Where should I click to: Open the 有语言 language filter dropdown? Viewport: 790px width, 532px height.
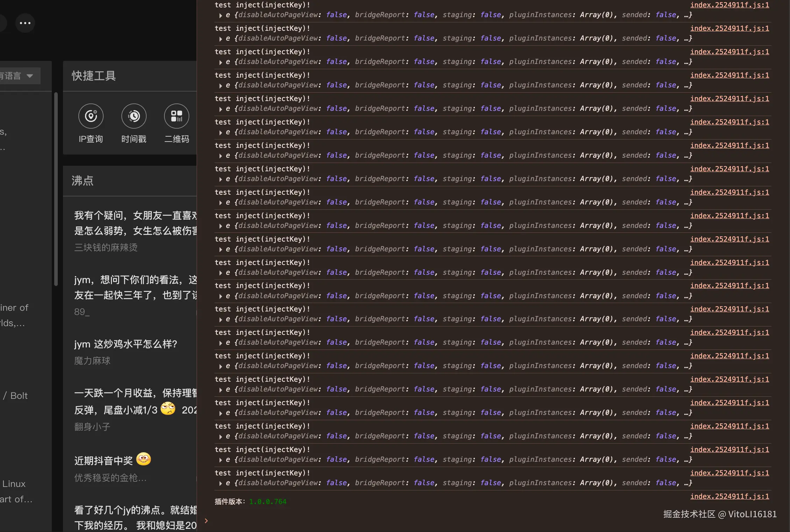(x=18, y=76)
